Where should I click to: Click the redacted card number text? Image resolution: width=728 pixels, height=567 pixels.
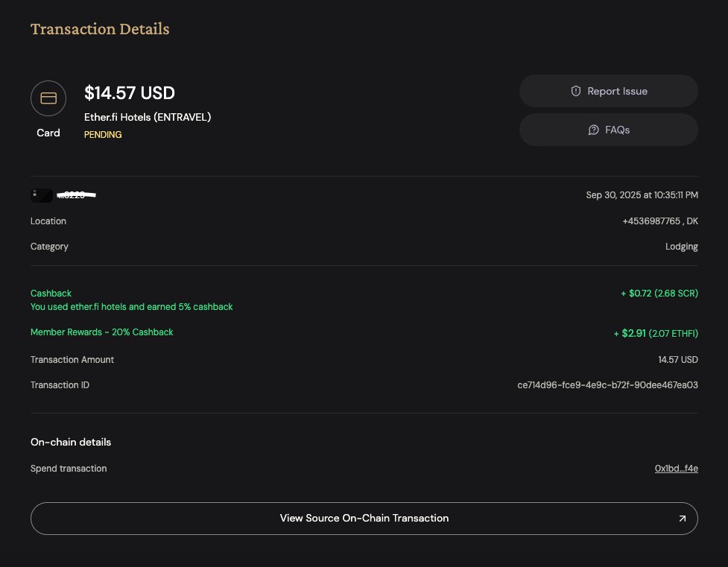pos(76,195)
